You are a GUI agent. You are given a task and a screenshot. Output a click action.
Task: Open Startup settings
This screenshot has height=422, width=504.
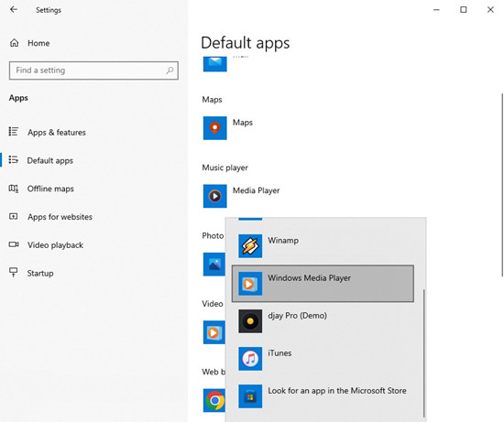pos(40,274)
